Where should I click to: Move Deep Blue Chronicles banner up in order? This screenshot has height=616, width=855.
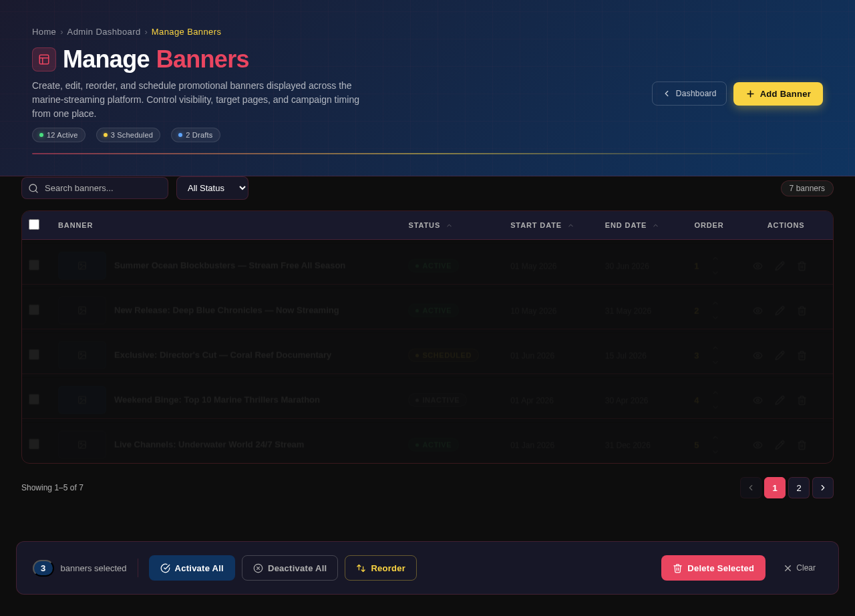pos(715,303)
